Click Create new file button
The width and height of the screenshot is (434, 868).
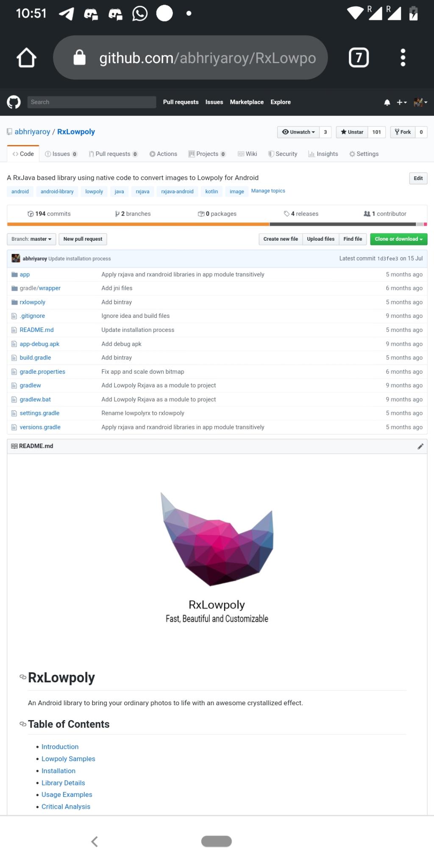(x=281, y=239)
